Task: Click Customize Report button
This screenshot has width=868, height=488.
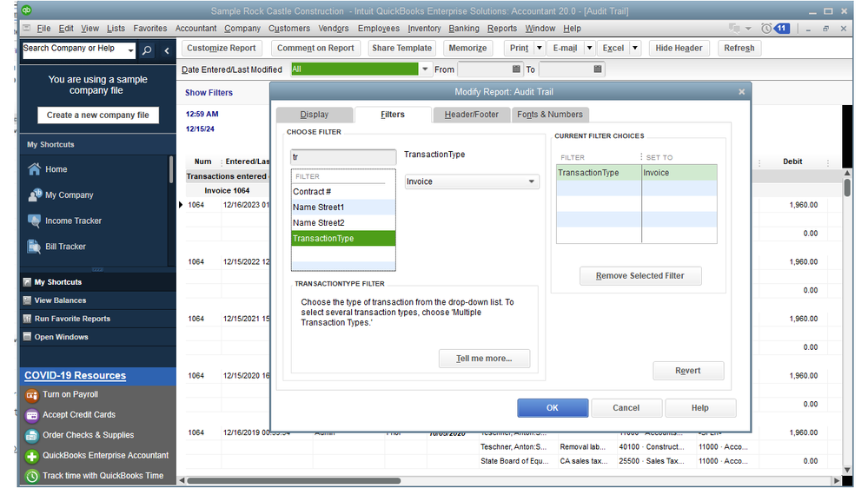Action: pyautogui.click(x=222, y=48)
